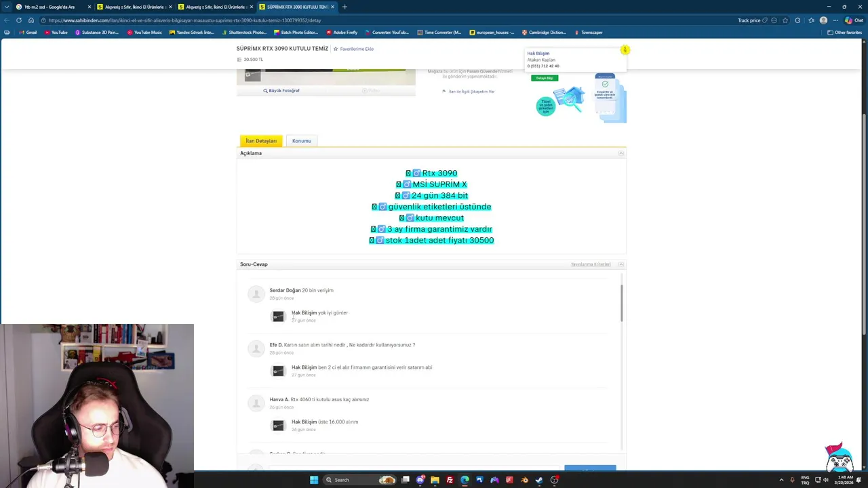Open the Windows Start menu
The width and height of the screenshot is (868, 488).
pos(314,480)
